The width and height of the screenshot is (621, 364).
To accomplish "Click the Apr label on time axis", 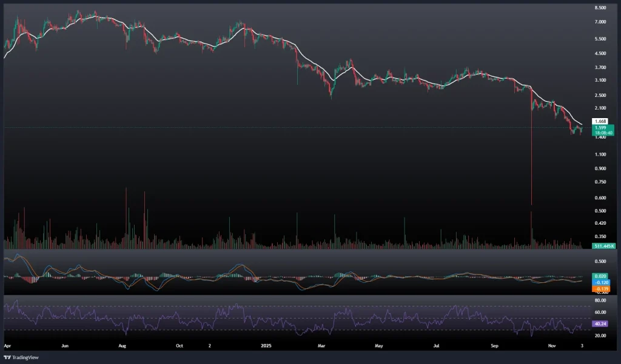I will pyautogui.click(x=7, y=346).
